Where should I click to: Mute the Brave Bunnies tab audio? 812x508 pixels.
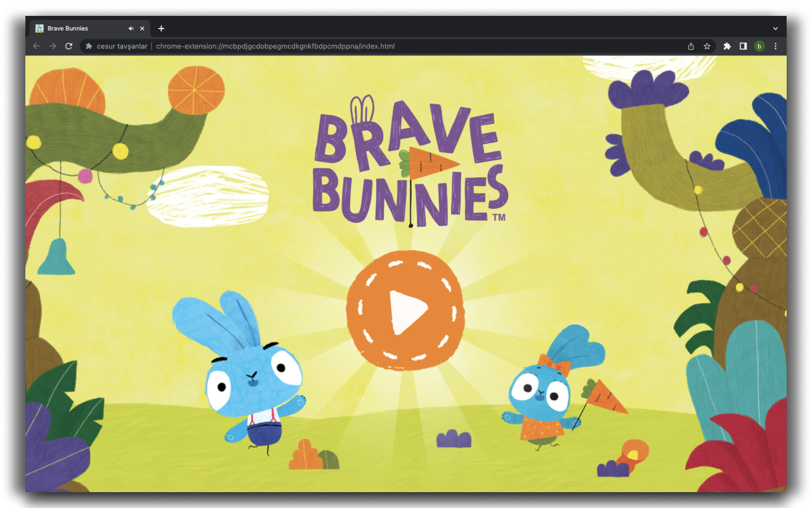coord(131,29)
